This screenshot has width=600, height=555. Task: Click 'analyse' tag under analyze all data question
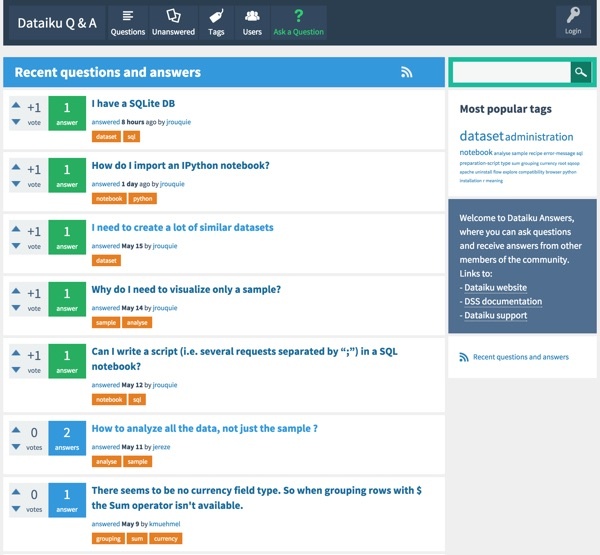[x=106, y=462]
